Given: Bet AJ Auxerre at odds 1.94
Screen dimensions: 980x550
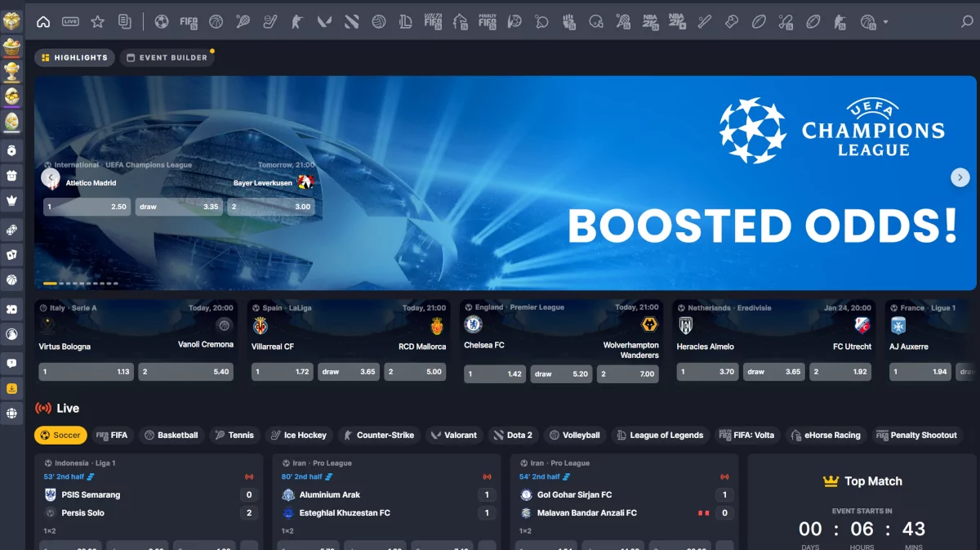Looking at the screenshot, I should click(x=920, y=372).
